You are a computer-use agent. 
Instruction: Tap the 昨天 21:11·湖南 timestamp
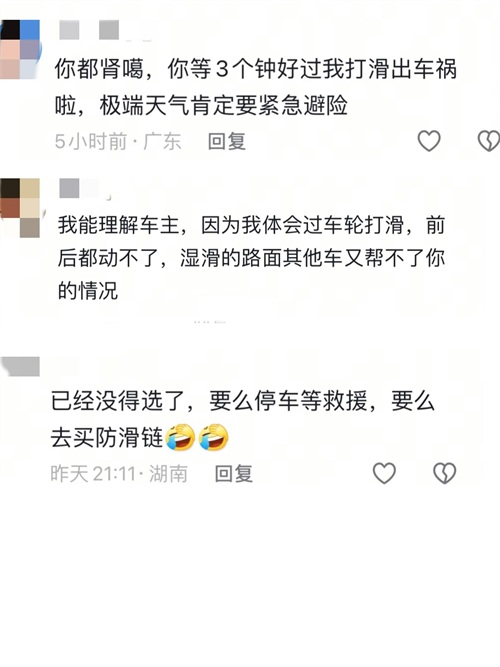[x=119, y=473]
